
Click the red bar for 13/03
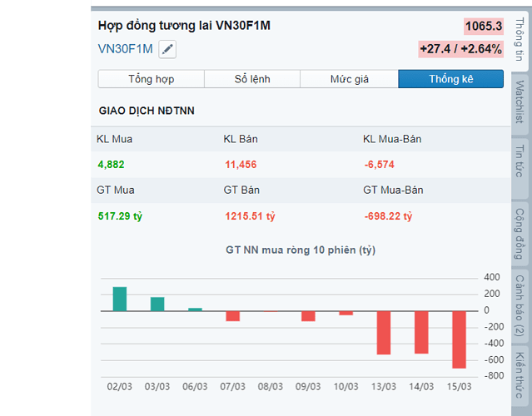tap(384, 333)
